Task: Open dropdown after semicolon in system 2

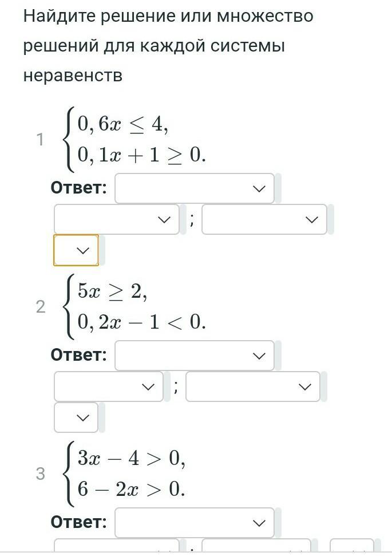Action: tap(252, 387)
